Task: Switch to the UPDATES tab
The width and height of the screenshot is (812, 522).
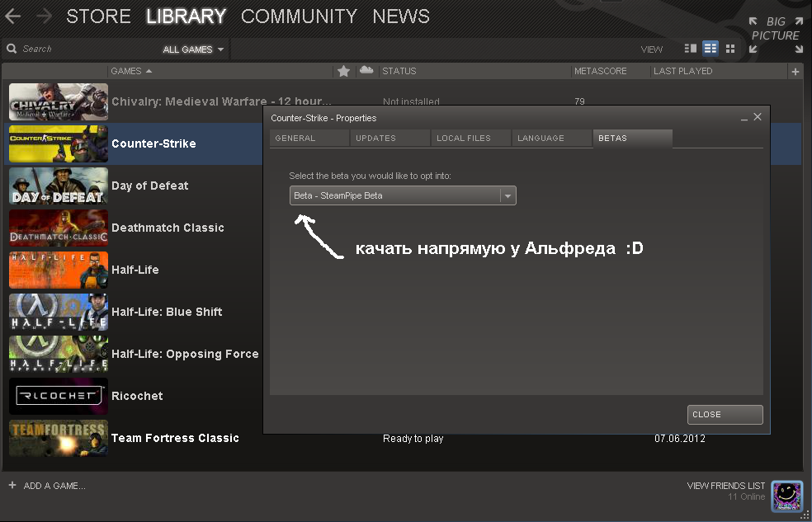Action: (390, 139)
